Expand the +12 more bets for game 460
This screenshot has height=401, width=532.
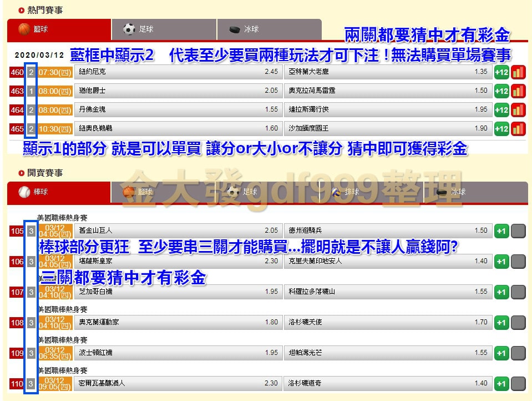pos(501,72)
